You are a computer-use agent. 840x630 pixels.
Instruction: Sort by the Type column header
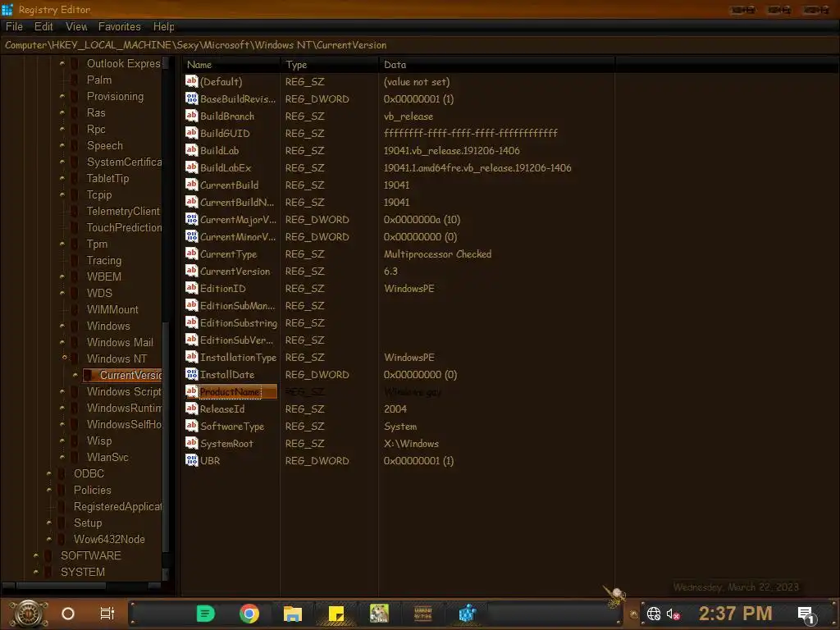click(x=329, y=64)
